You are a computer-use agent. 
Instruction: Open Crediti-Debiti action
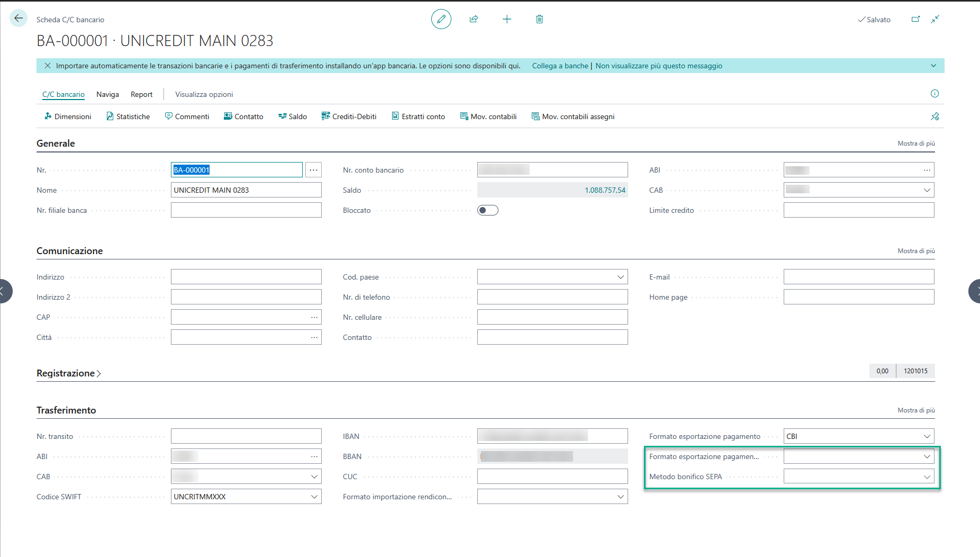tap(349, 116)
